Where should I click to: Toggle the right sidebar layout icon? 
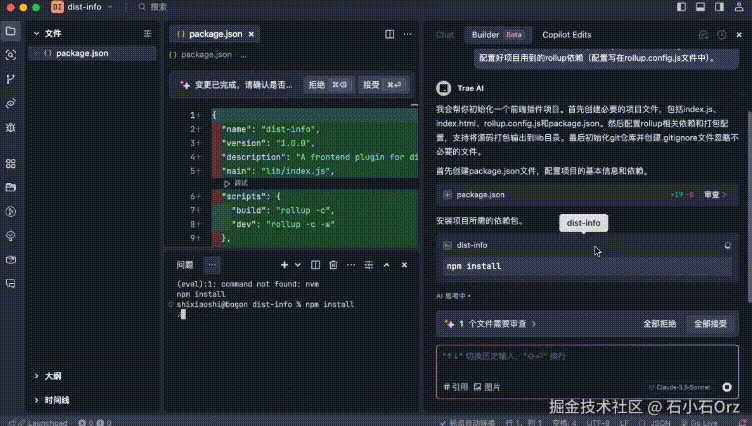pos(719,7)
